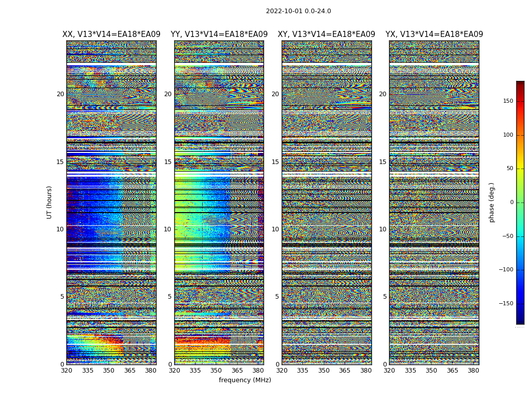Click the 100 tick on colorbar
Viewport: 532px width, 405px height.
[x=508, y=135]
